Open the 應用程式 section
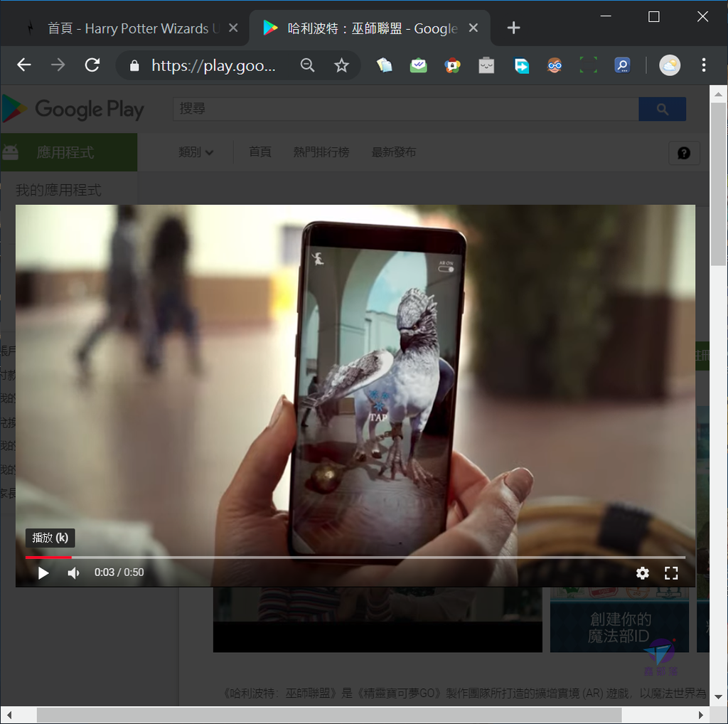 point(69,152)
